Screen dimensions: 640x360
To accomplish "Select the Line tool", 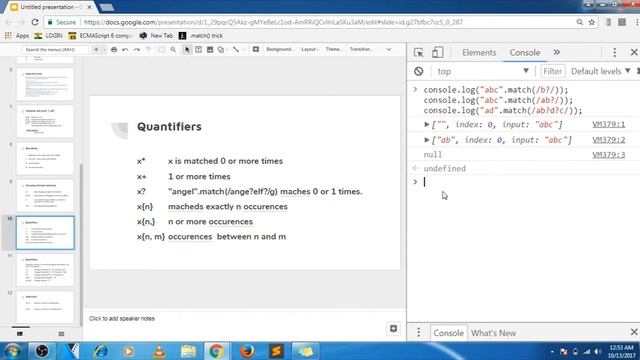I will (236, 49).
